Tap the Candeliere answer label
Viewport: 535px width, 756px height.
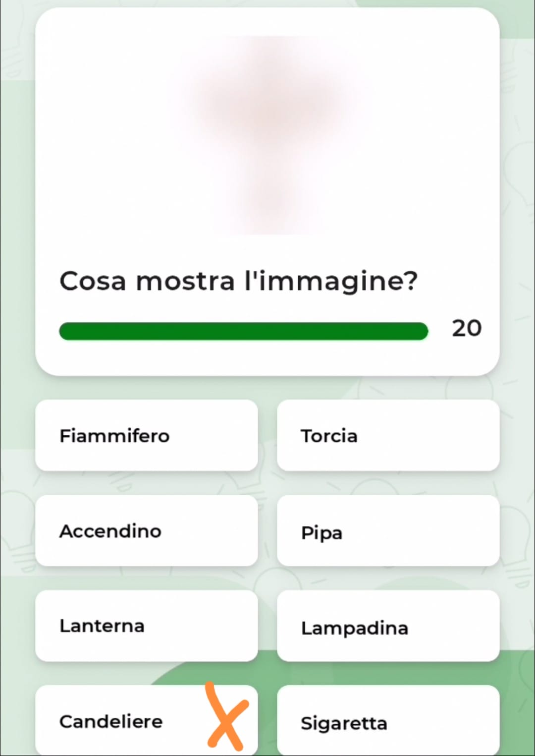pyautogui.click(x=111, y=721)
